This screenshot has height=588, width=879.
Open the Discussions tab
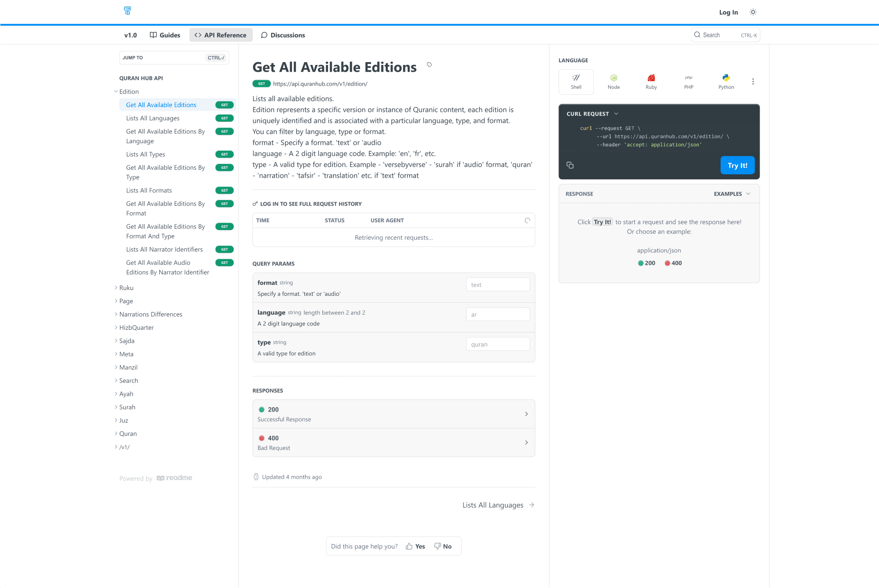pyautogui.click(x=283, y=35)
